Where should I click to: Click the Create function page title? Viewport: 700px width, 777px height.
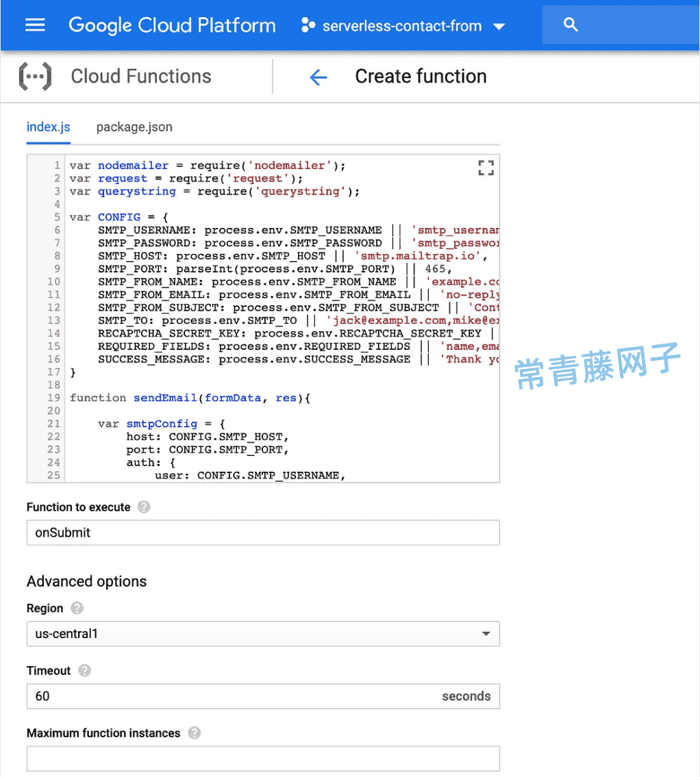[x=421, y=76]
